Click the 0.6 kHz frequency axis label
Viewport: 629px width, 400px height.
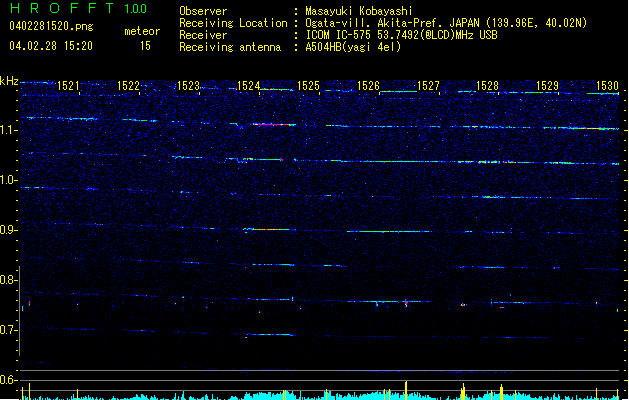(x=9, y=380)
